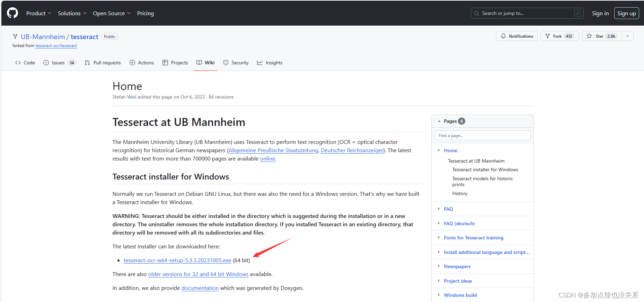Screen dimensions: 644x302
Task: Open older versions for 32 and 64 bit Windows
Action: [198, 274]
